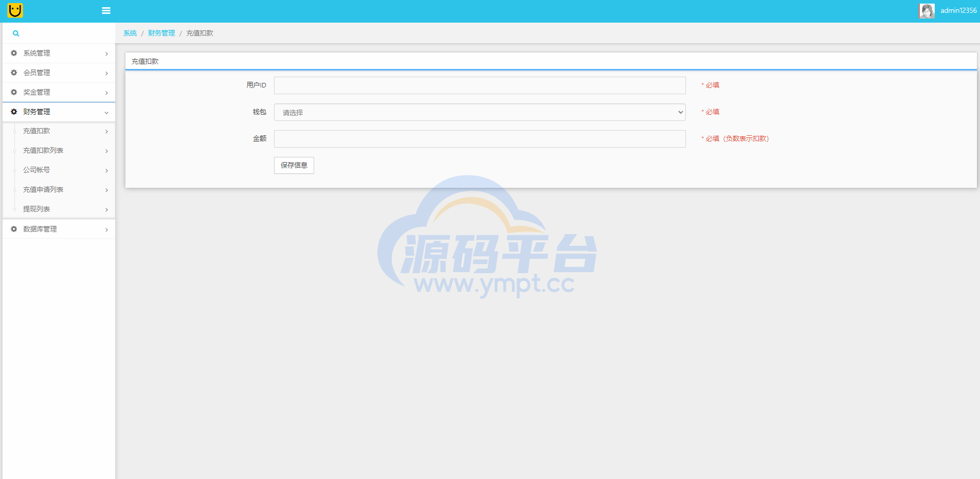Click the gear icon beside 奖金管理

[14, 92]
